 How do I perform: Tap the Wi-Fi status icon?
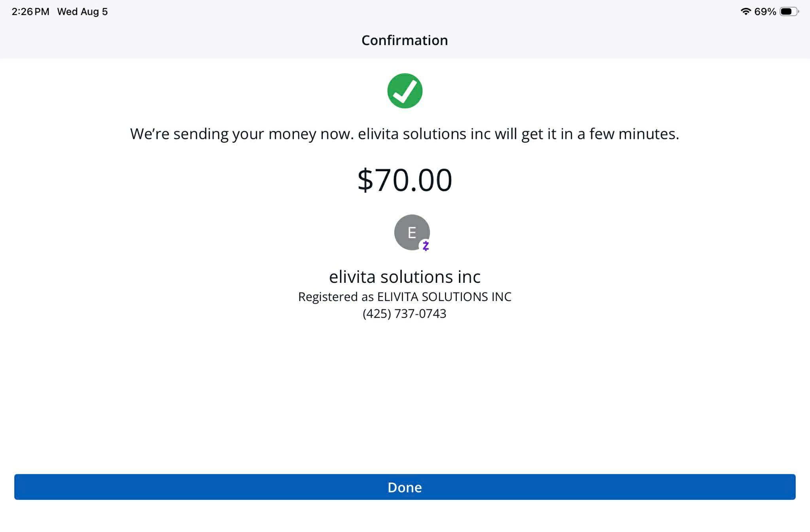(x=746, y=11)
